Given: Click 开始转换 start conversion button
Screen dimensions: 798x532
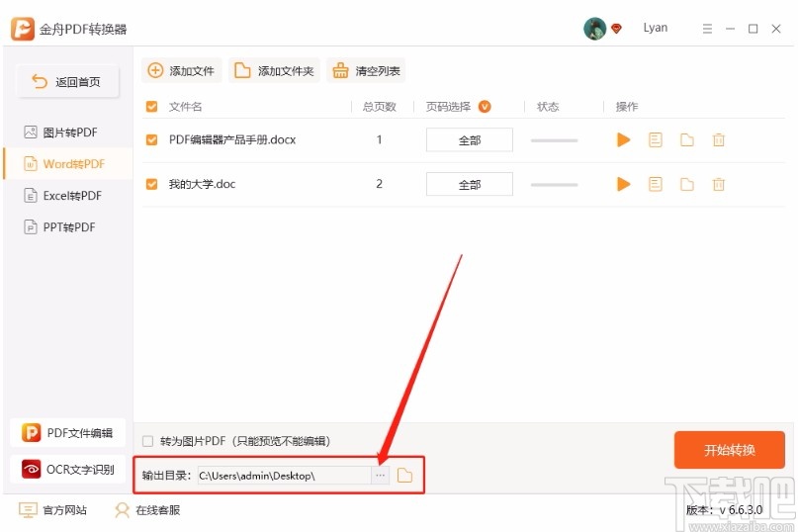Looking at the screenshot, I should point(730,450).
